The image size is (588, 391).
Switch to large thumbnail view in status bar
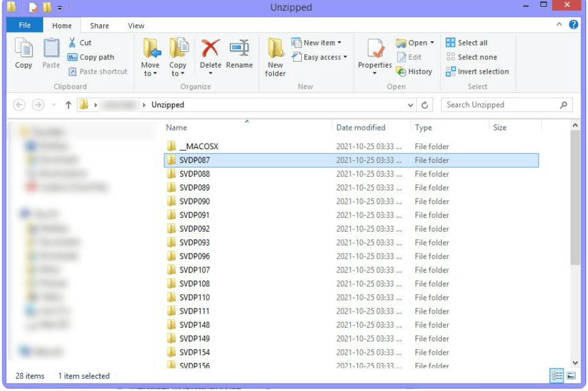pos(572,375)
